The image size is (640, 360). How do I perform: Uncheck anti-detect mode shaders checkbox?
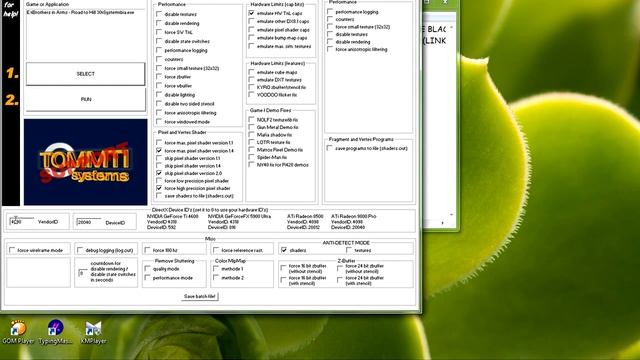284,250
